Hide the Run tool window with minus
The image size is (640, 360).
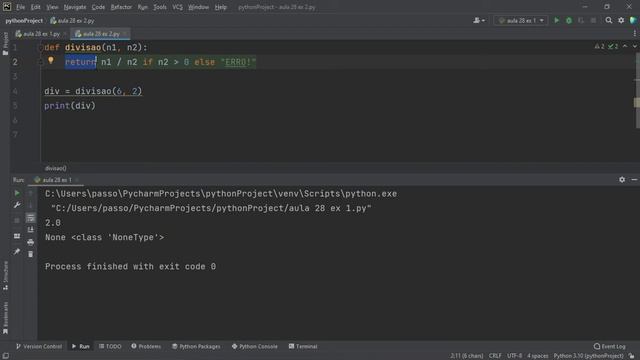(634, 180)
